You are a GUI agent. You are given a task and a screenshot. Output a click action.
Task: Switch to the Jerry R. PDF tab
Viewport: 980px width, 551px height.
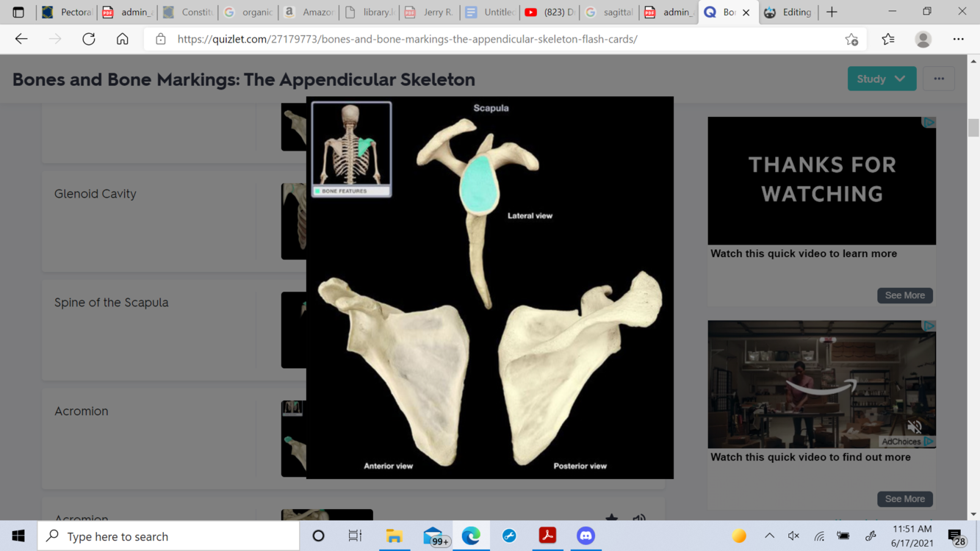coord(430,12)
